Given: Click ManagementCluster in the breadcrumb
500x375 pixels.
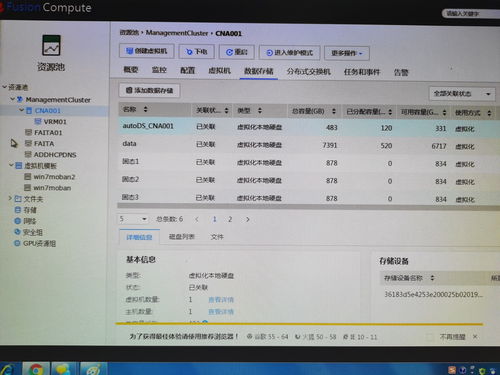Looking at the screenshot, I should pos(177,33).
